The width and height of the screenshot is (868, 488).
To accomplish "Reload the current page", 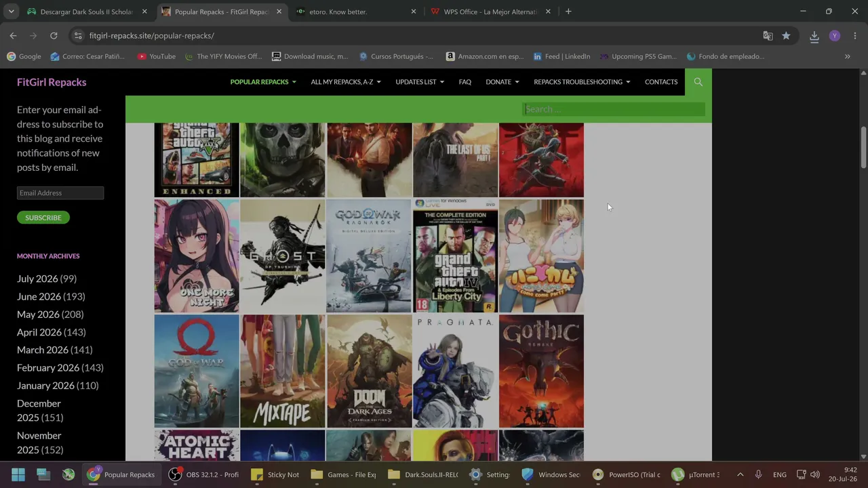I will click(x=54, y=35).
